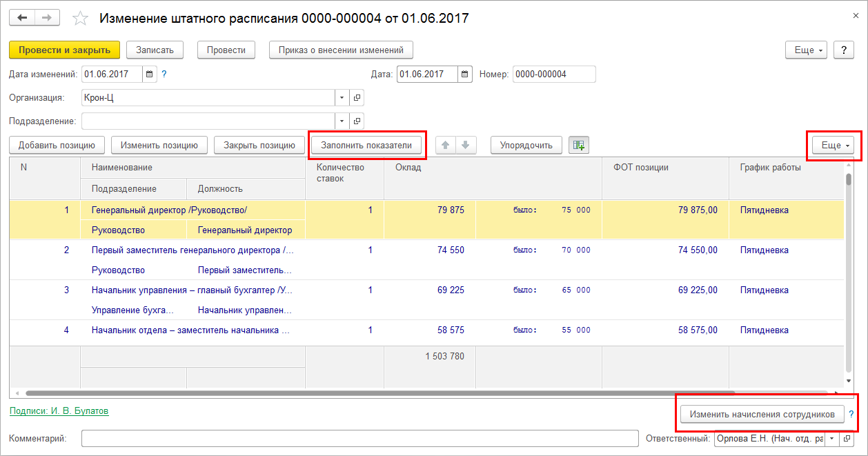Click the green table add-column icon

pyautogui.click(x=578, y=145)
